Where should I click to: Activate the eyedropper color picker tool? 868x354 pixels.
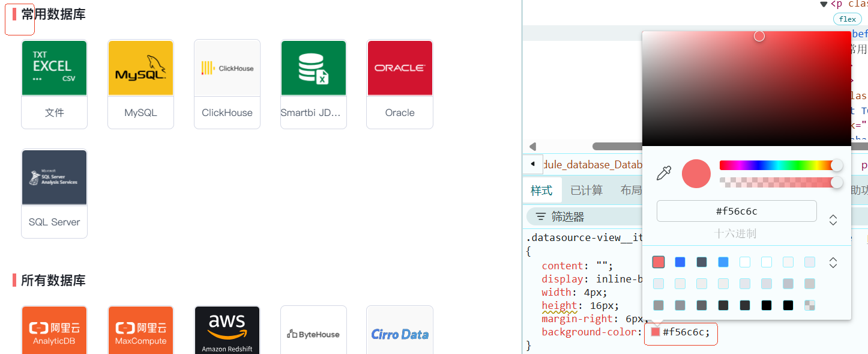(664, 174)
